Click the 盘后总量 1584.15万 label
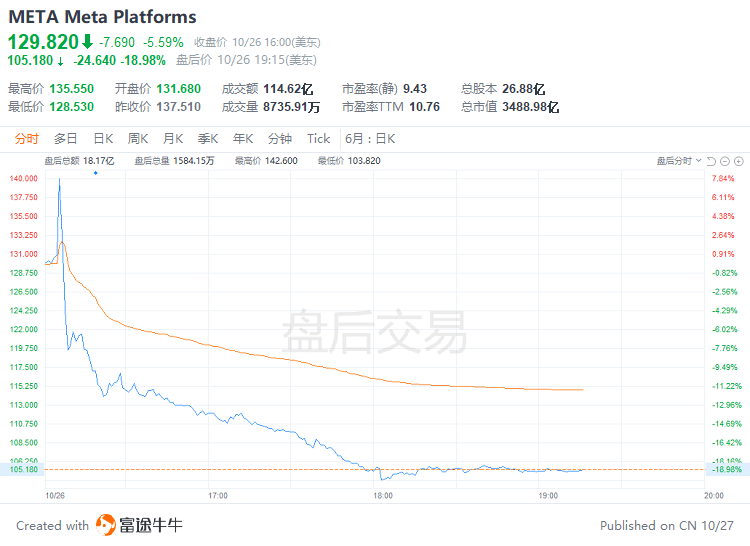The width and height of the screenshot is (750, 546). (x=174, y=161)
